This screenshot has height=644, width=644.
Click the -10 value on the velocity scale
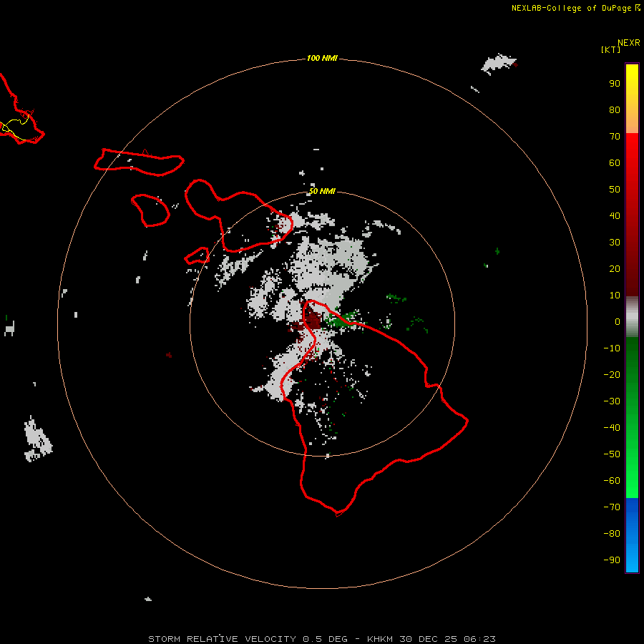tap(612, 348)
